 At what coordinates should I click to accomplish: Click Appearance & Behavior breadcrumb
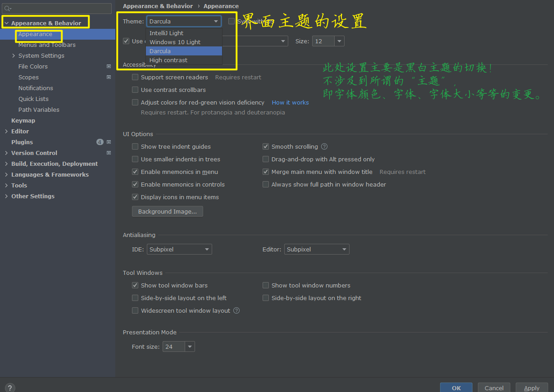tap(158, 6)
